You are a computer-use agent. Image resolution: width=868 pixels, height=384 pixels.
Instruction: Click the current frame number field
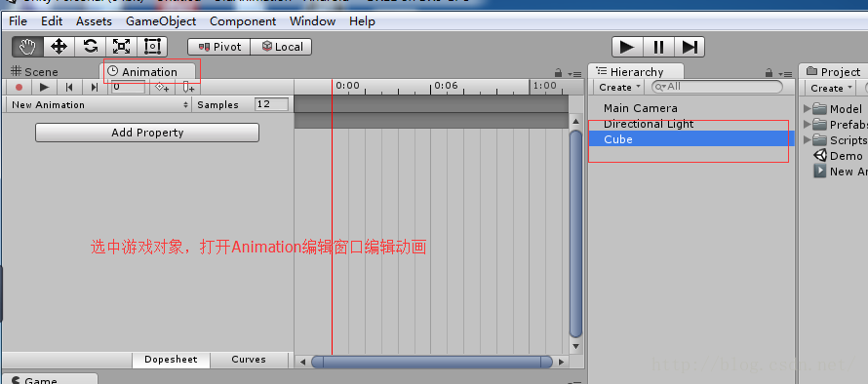pyautogui.click(x=129, y=87)
